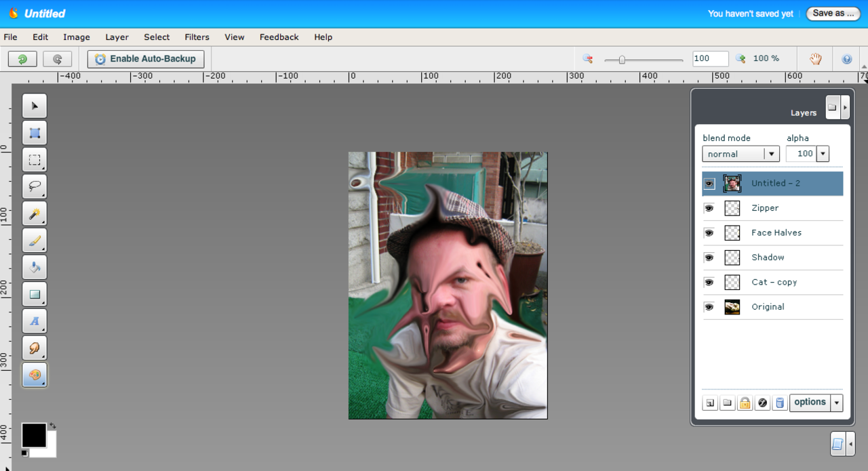
Task: Pick the Paintbrush tool
Action: coord(35,240)
